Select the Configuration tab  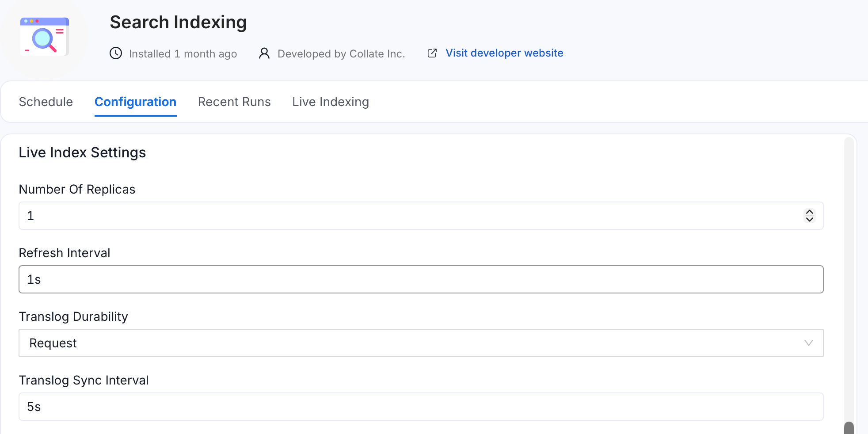point(136,102)
